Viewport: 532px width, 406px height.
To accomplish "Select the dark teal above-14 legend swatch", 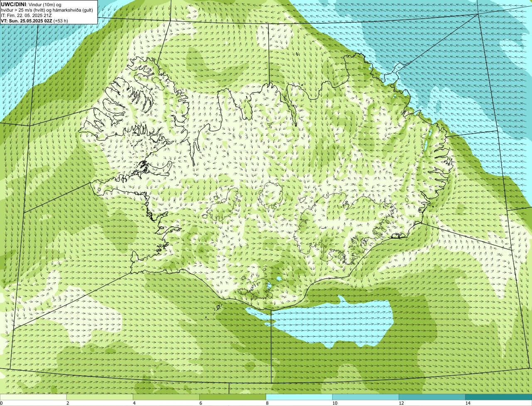I will [499, 397].
